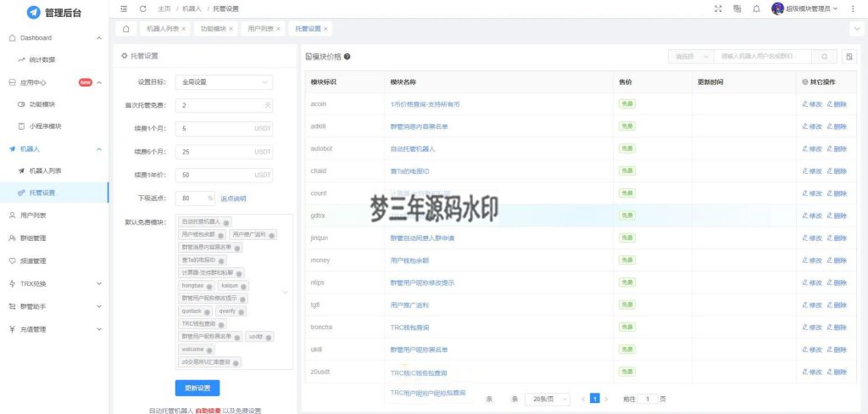
Task: Expand the 默认免费模块 multi-select arrow
Action: coord(285,292)
